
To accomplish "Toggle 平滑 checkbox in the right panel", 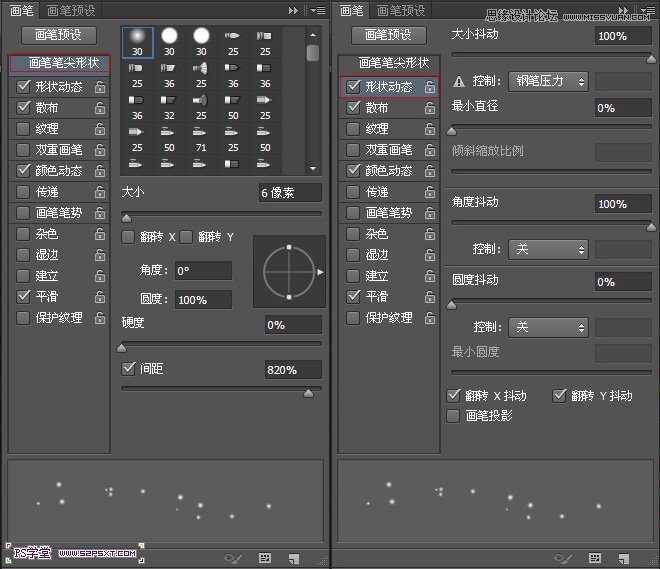I will click(353, 297).
